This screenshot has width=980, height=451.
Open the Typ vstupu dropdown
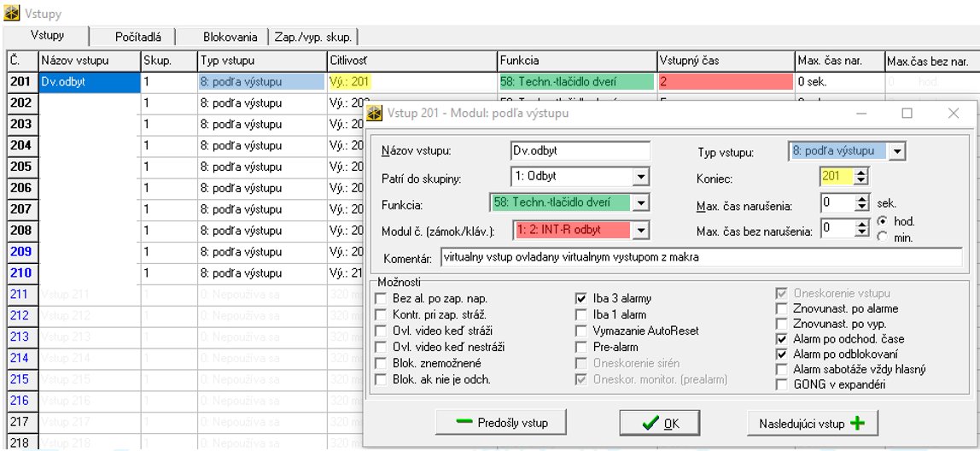click(x=896, y=152)
